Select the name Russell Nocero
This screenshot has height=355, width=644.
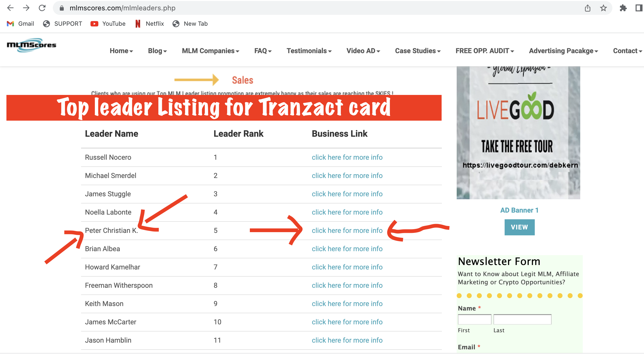[x=108, y=157]
